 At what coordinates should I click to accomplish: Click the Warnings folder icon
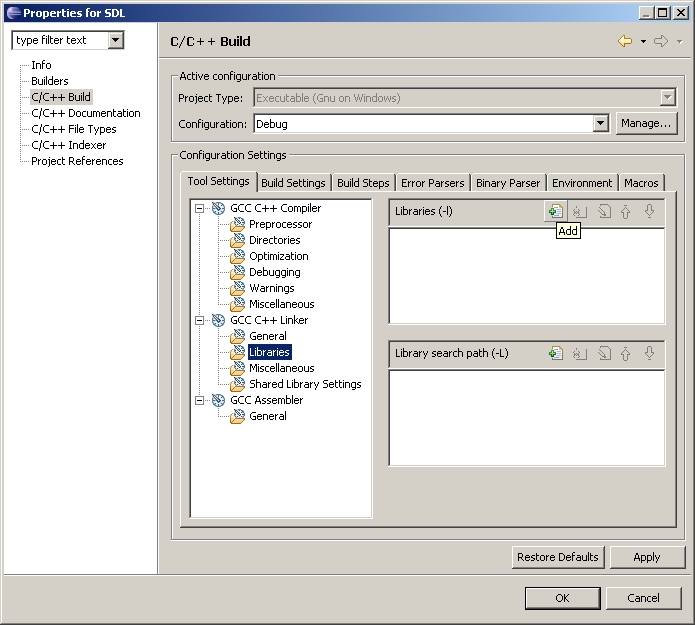(238, 288)
